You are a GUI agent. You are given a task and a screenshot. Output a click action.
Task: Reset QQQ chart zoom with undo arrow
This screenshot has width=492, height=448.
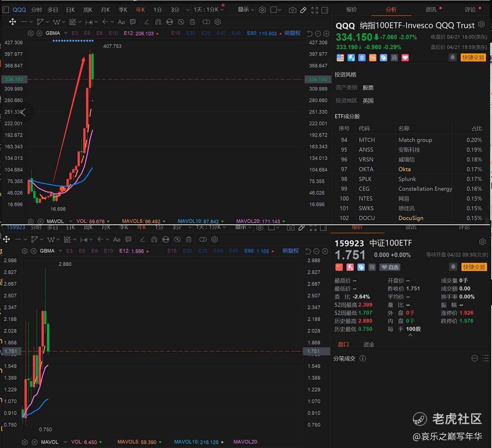[x=309, y=34]
